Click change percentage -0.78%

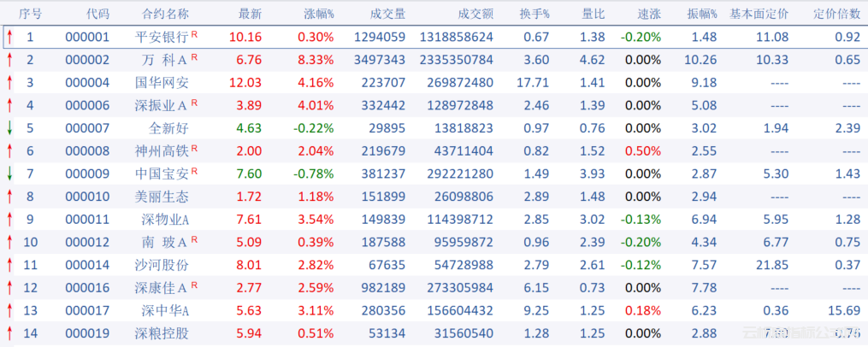point(314,173)
